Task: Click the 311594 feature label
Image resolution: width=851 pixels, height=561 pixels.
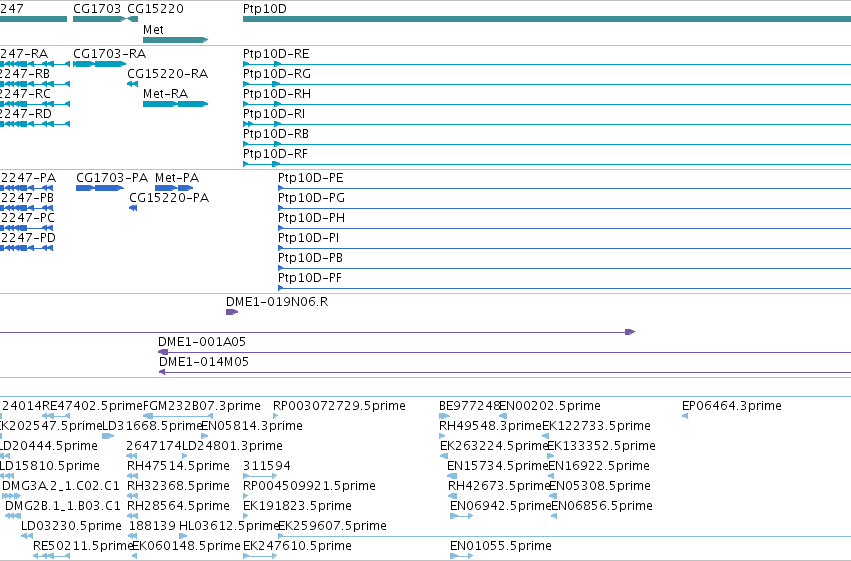Action: (x=266, y=466)
